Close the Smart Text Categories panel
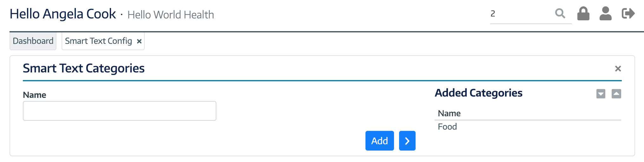644x162 pixels. (618, 69)
